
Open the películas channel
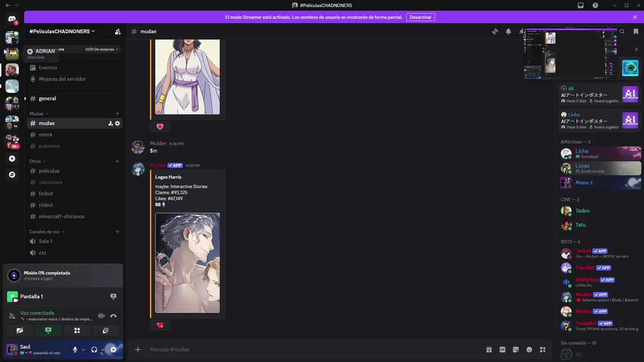pyautogui.click(x=74, y=171)
